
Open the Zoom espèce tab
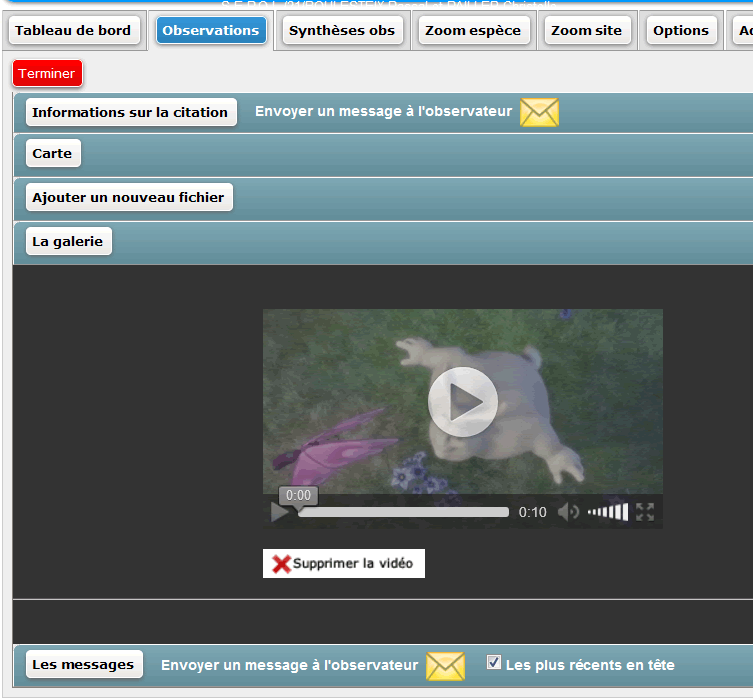[473, 31]
